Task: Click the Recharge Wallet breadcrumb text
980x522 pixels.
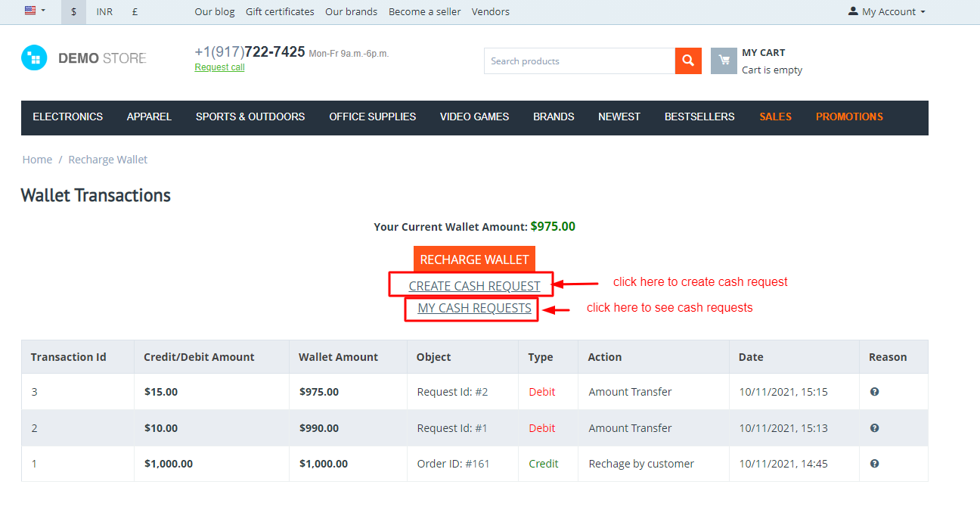Action: click(x=108, y=160)
